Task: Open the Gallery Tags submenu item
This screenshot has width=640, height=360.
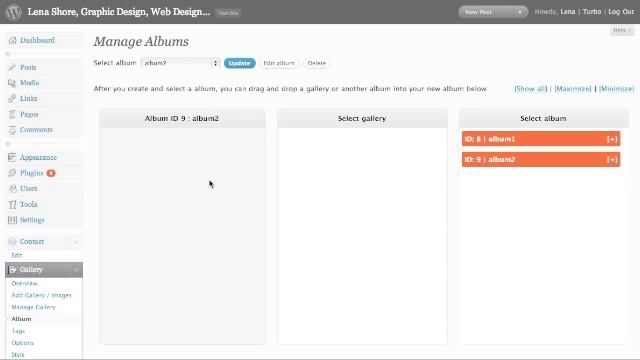Action: click(18, 331)
